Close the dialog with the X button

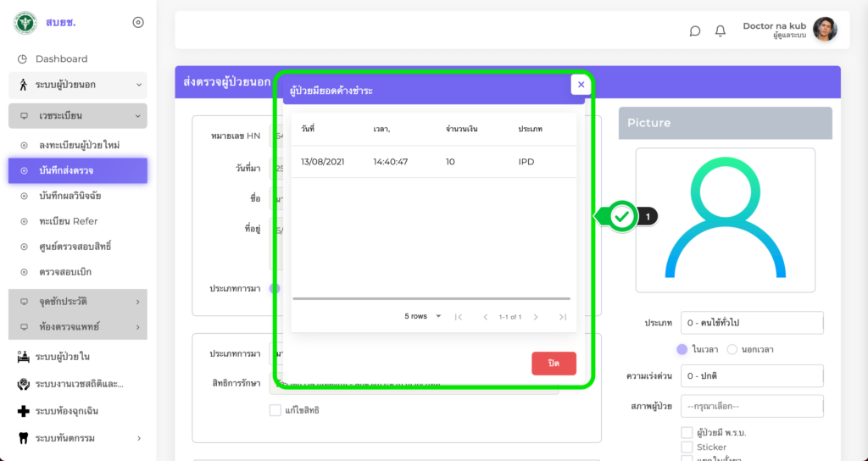pyautogui.click(x=581, y=85)
